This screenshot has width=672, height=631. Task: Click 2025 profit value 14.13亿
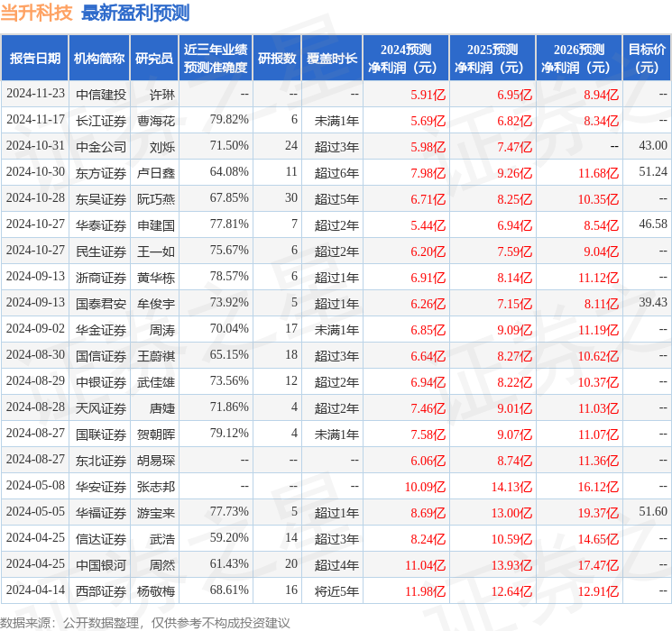[511, 486]
